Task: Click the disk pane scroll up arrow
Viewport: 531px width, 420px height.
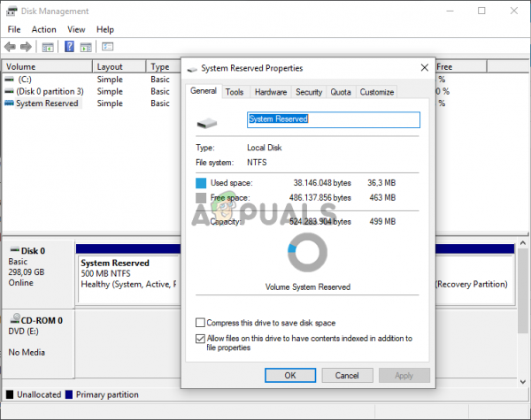Action: (x=523, y=243)
